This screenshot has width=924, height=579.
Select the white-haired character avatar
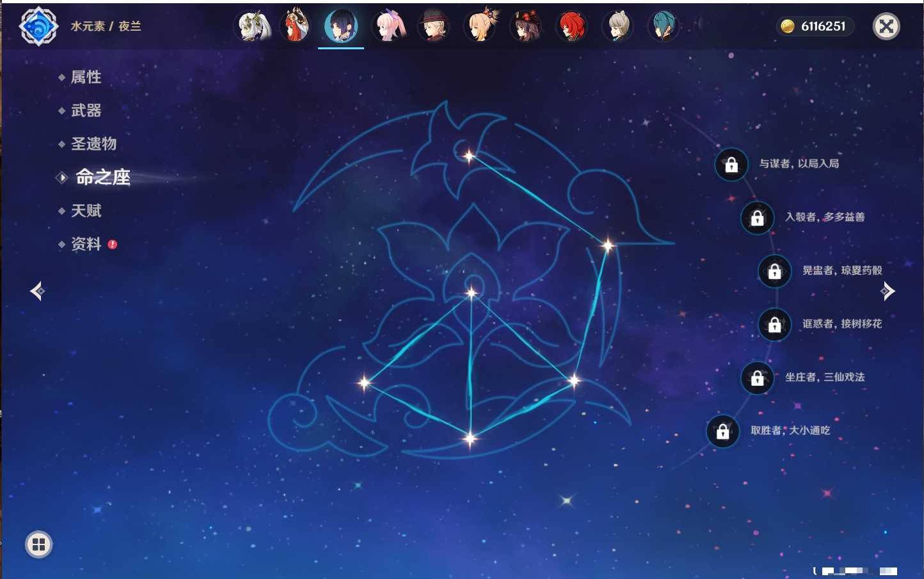[253, 26]
